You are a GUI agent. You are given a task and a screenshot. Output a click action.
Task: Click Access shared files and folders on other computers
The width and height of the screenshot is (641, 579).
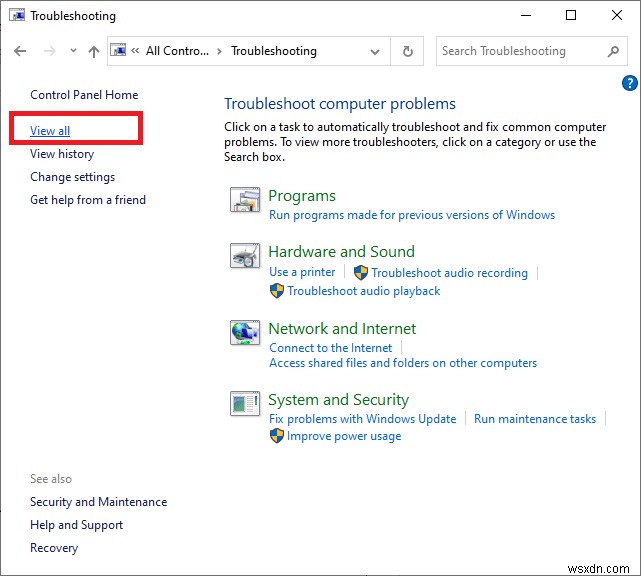(x=403, y=363)
